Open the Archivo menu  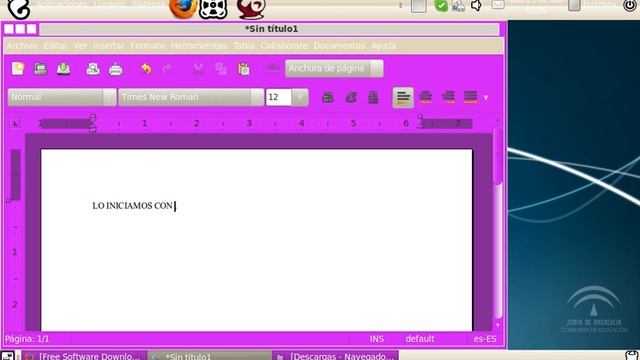(22, 46)
